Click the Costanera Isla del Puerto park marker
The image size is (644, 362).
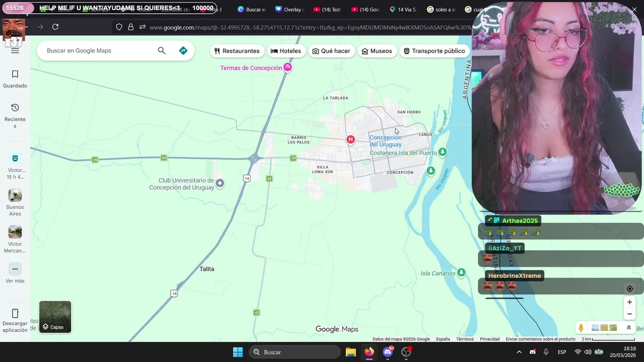tap(442, 152)
